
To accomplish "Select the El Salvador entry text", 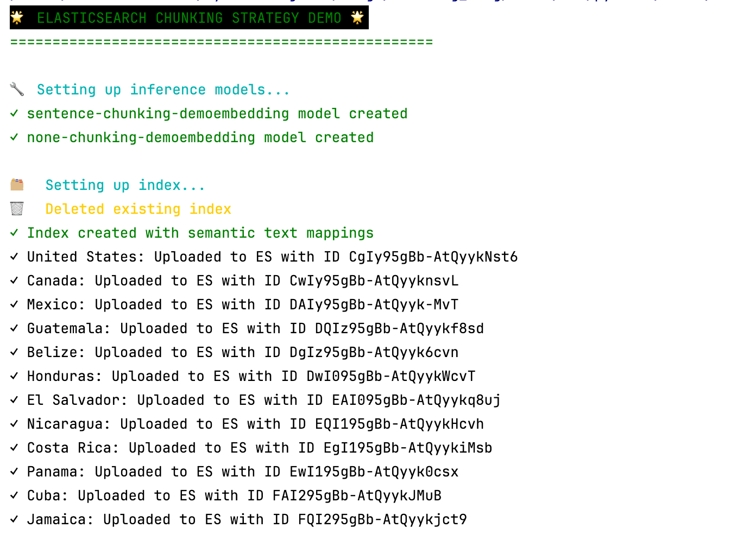I will click(x=264, y=399).
